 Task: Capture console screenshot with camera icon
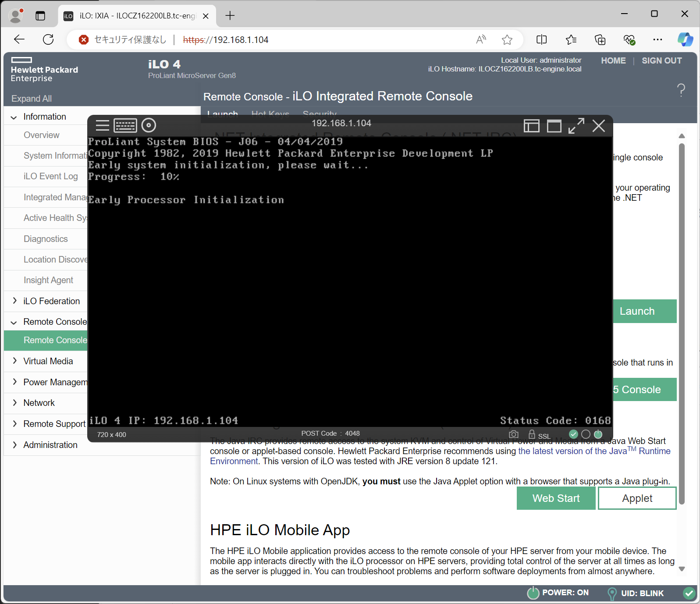[x=514, y=434]
